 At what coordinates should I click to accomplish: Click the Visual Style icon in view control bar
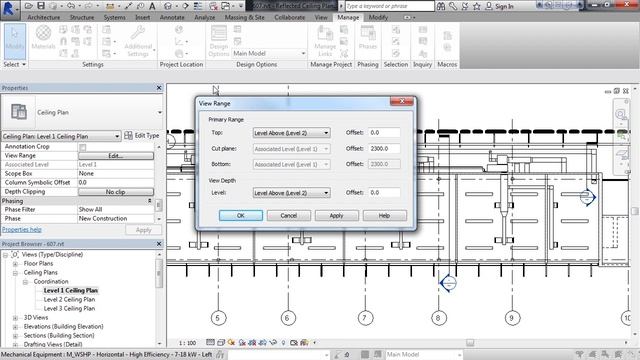[221, 343]
